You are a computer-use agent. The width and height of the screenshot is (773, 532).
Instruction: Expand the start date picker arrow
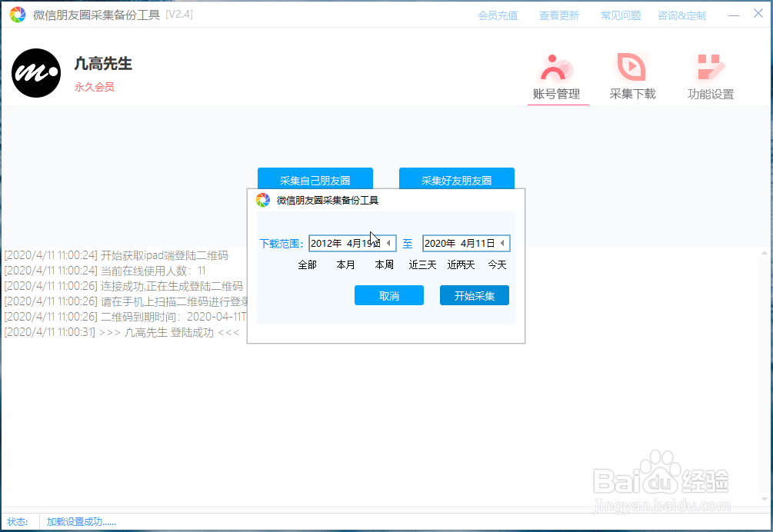tap(388, 243)
